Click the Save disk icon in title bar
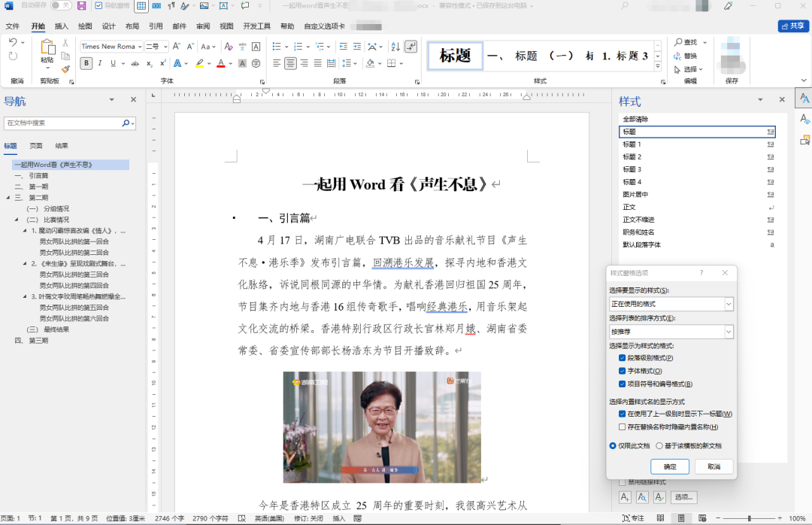 coord(81,6)
